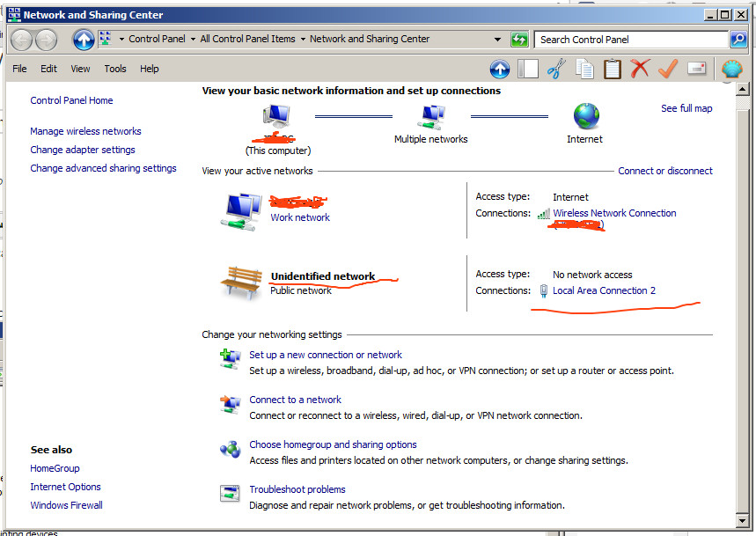Click Troubleshoot problems link
This screenshot has height=536, width=756.
pos(297,489)
